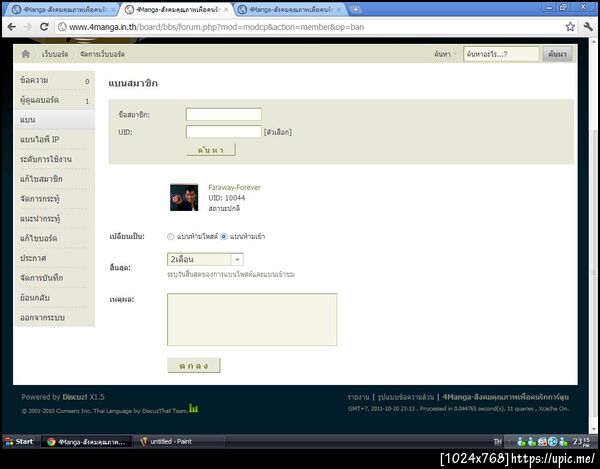Open แก้ไขสมาชิก in sidebar
This screenshot has width=600, height=469.
[x=54, y=179]
